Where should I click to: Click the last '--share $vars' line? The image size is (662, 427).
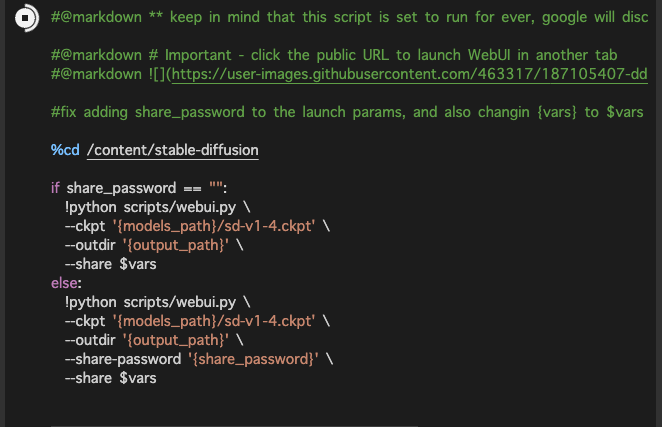[x=111, y=378]
